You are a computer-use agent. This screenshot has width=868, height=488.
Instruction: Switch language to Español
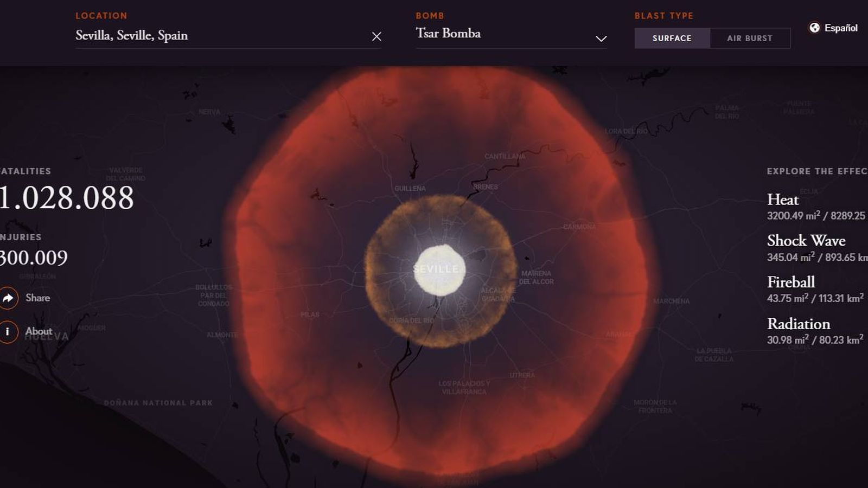pos(841,28)
